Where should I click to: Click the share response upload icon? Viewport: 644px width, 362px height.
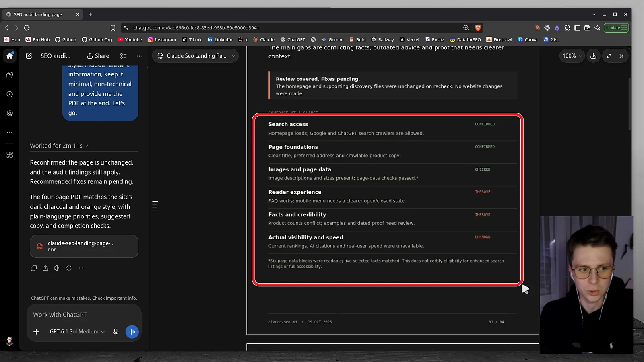pyautogui.click(x=45, y=268)
